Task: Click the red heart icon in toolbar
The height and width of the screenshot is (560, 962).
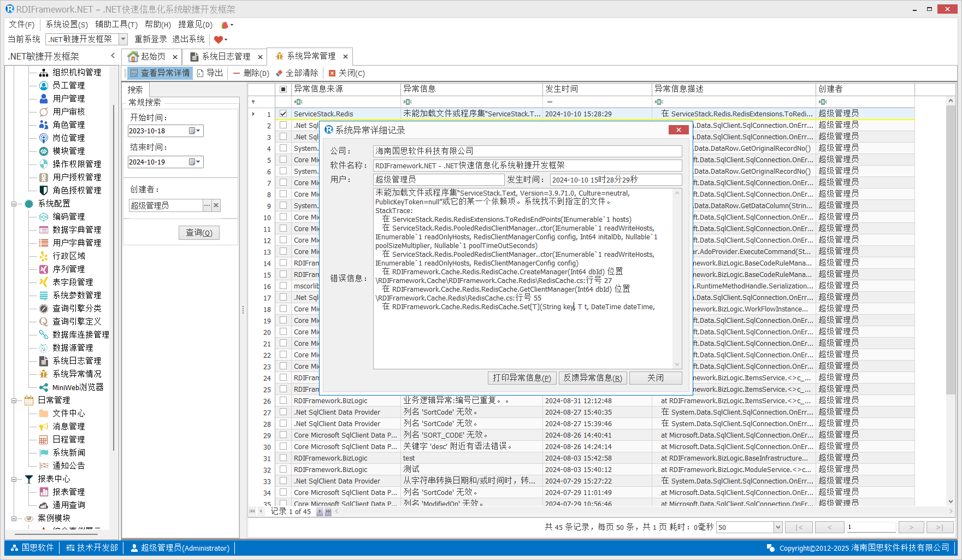Action: [219, 39]
